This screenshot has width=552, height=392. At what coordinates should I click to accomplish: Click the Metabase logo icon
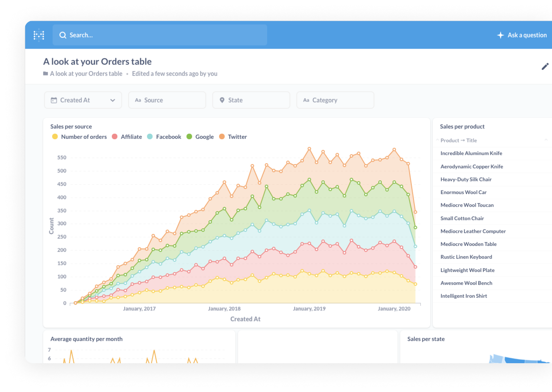point(39,35)
